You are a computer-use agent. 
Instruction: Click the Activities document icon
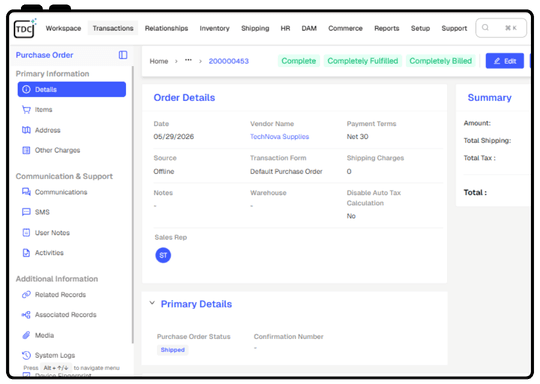[x=26, y=253]
